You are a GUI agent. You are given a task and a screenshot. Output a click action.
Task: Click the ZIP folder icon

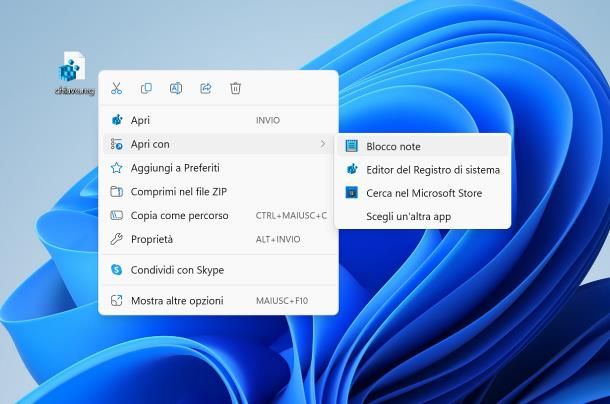coord(116,191)
